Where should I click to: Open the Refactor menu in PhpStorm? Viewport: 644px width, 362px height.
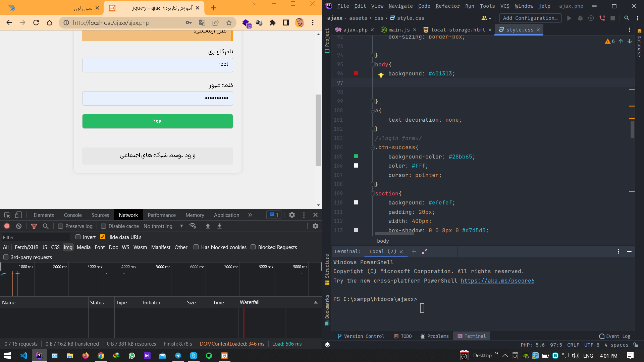click(447, 6)
